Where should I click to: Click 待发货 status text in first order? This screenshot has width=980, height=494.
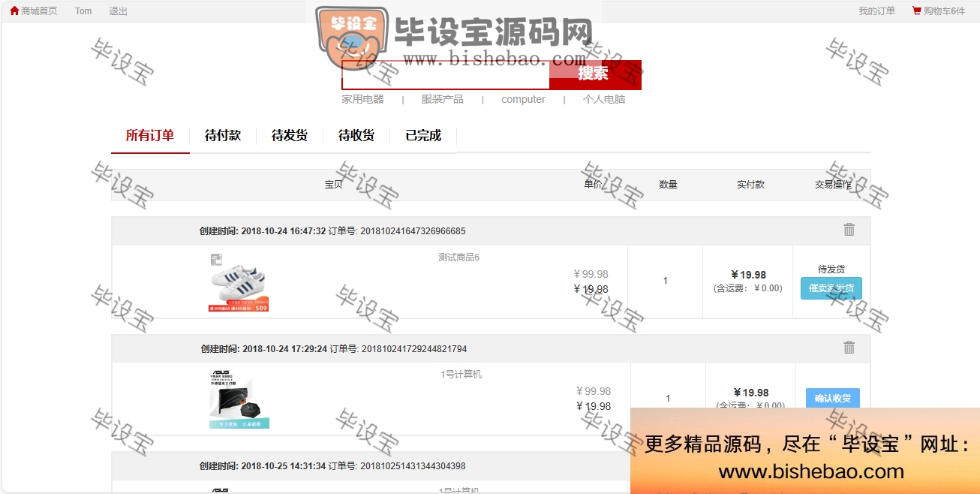(831, 270)
